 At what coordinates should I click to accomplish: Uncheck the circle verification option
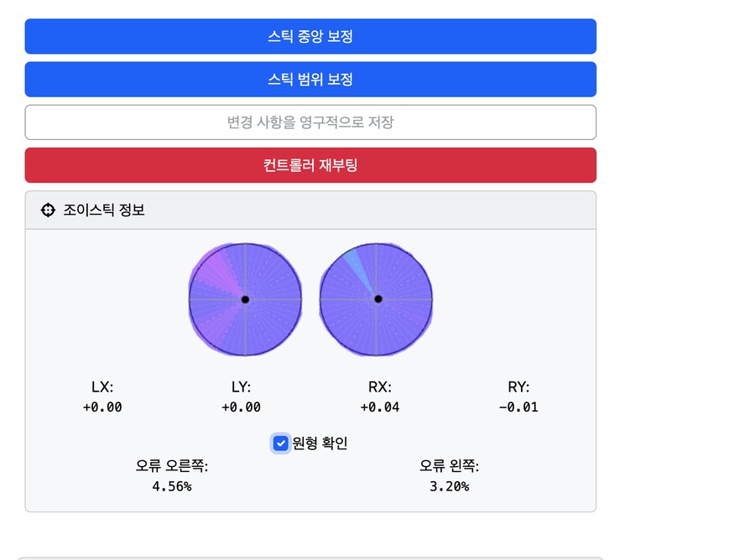[x=280, y=443]
